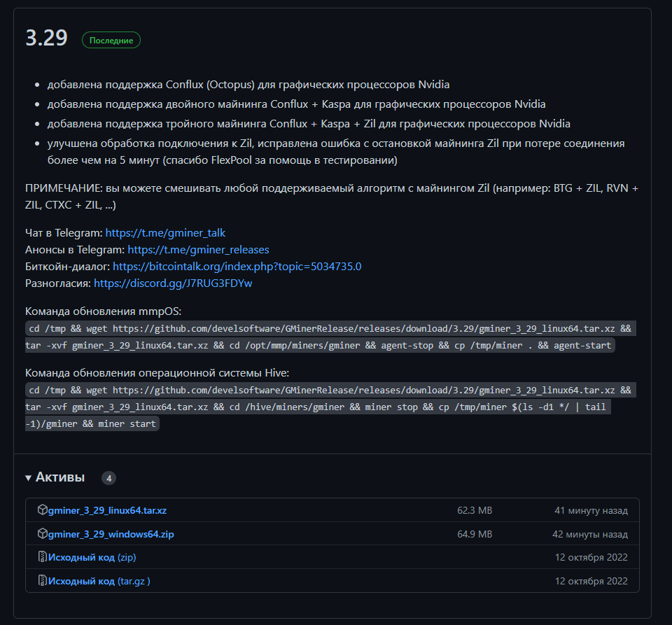Viewport: 672px width, 625px height.
Task: Click the Conflux (Octopus) support bullet
Action: (x=248, y=85)
